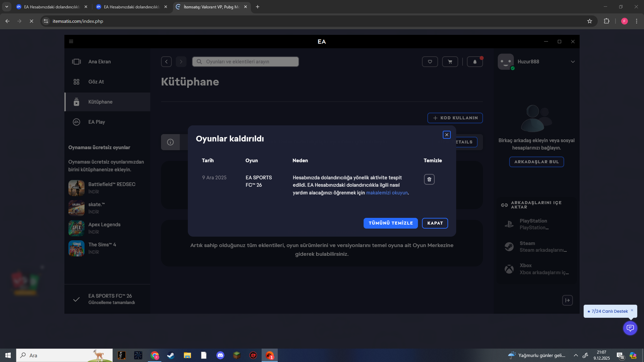Collapse the friends panel with arrow icon
This screenshot has height=362, width=644.
568,300
